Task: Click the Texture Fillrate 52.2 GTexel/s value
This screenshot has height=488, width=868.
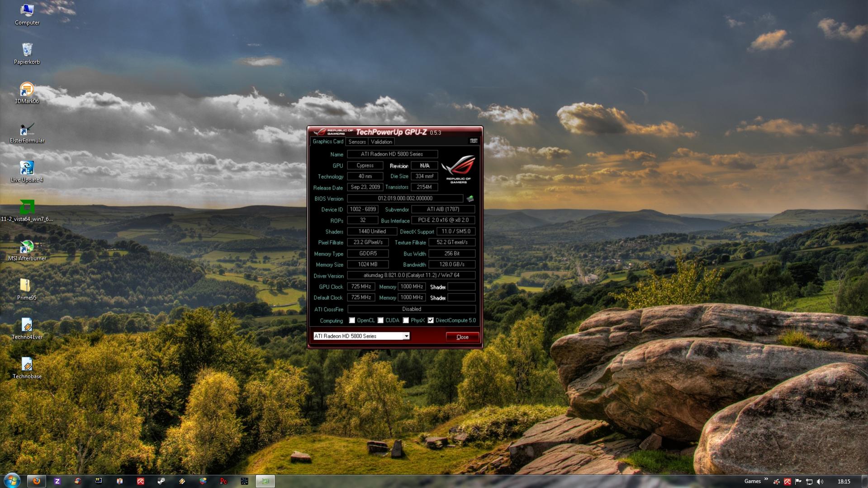Action: pos(452,242)
